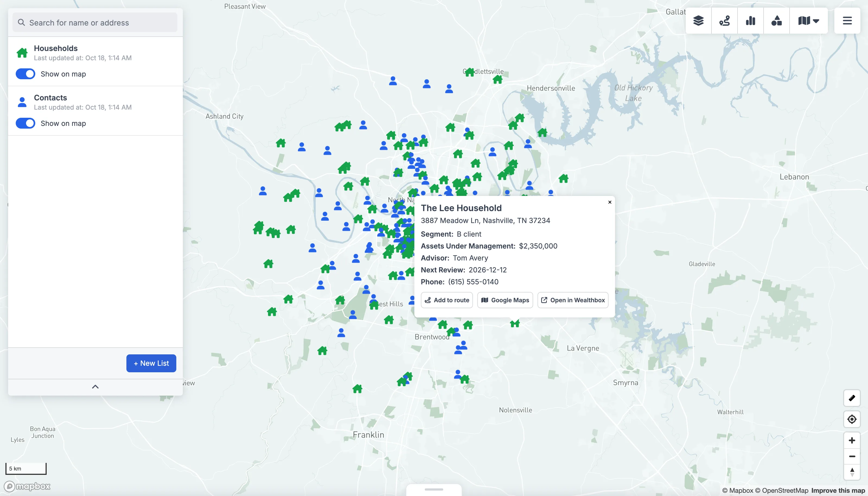The width and height of the screenshot is (868, 496).
Task: Click the Households layer title
Action: pyautogui.click(x=56, y=48)
